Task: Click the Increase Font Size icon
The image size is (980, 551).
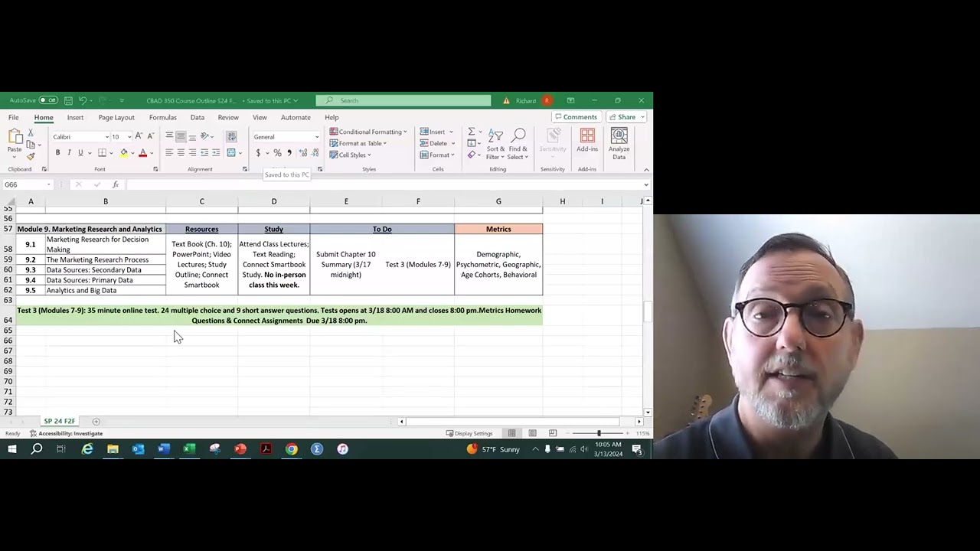Action: [139, 136]
